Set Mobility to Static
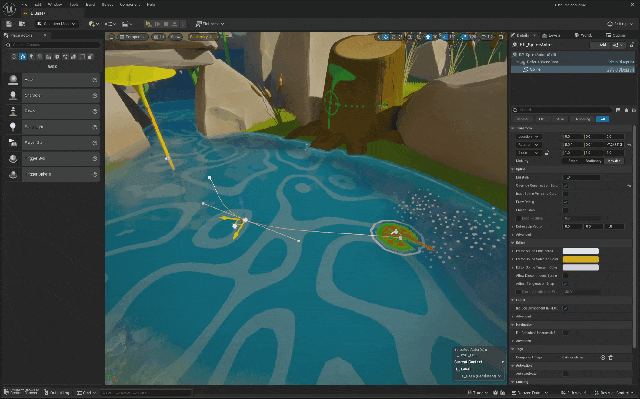The width and height of the screenshot is (640, 399). click(x=573, y=161)
